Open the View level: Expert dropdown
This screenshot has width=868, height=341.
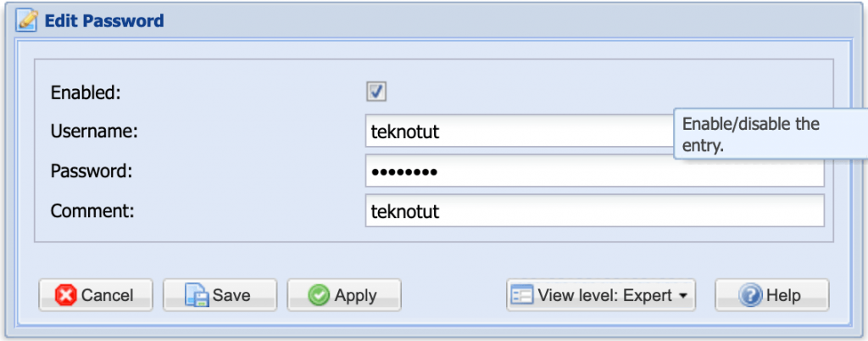(x=600, y=295)
